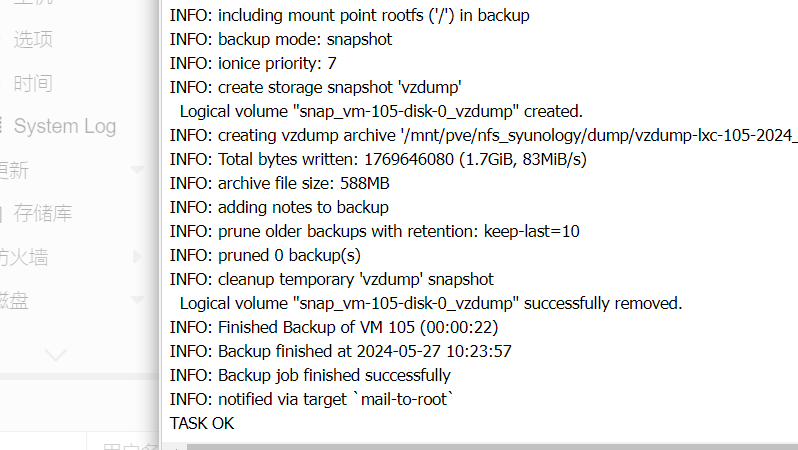The image size is (798, 450).
Task: Click the archive file size 588MB line
Action: 279,183
